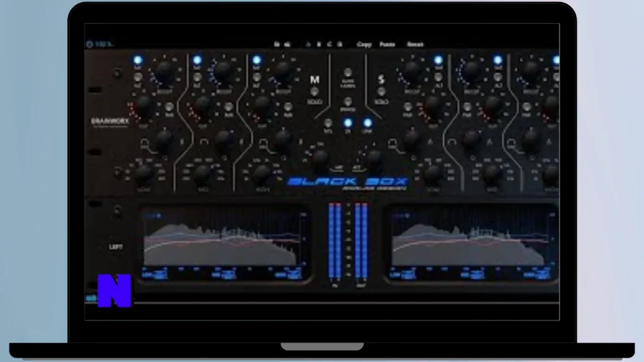Screen dimensions: 644x362
Task: Click the M-section LOW frequency selector knob
Action: pos(144,174)
